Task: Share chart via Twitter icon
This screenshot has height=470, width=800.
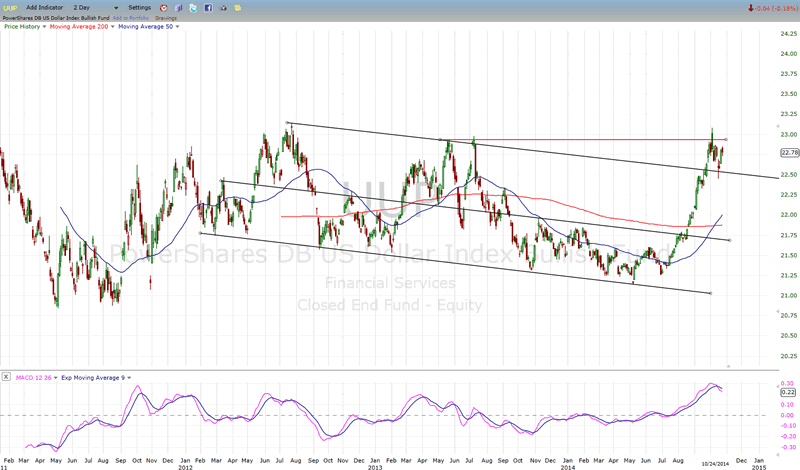Action: [192, 7]
